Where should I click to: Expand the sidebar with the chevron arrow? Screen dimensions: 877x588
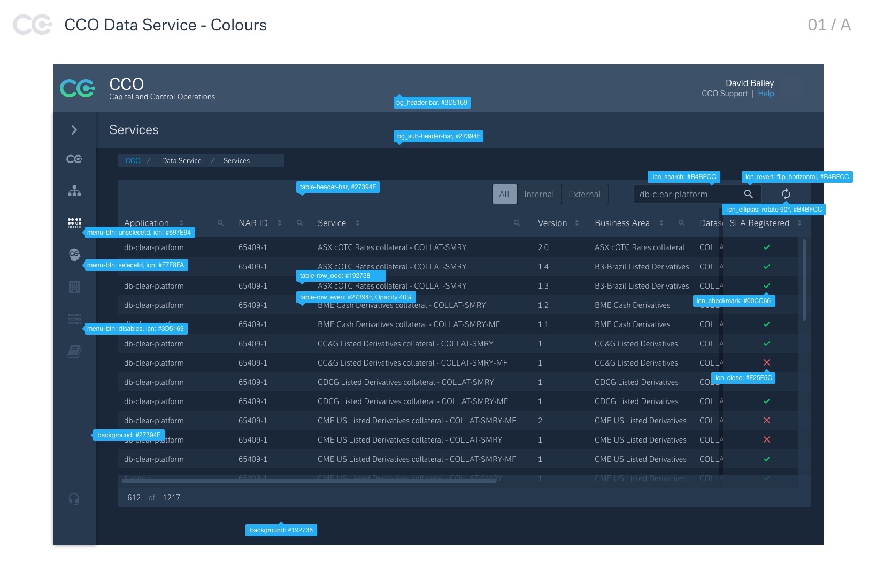(74, 130)
